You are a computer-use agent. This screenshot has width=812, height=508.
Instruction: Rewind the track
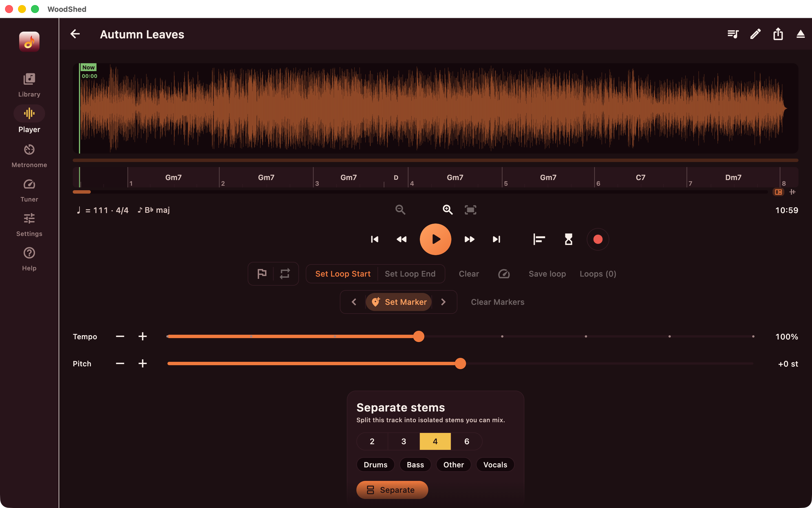point(402,239)
